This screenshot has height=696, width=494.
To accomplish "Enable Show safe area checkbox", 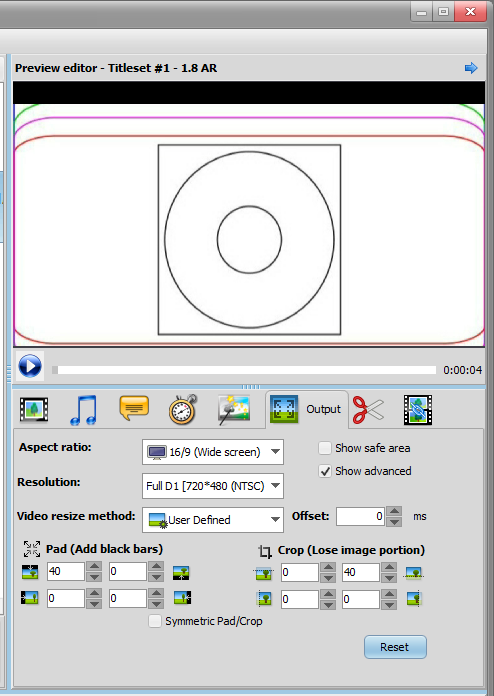I will coord(325,448).
